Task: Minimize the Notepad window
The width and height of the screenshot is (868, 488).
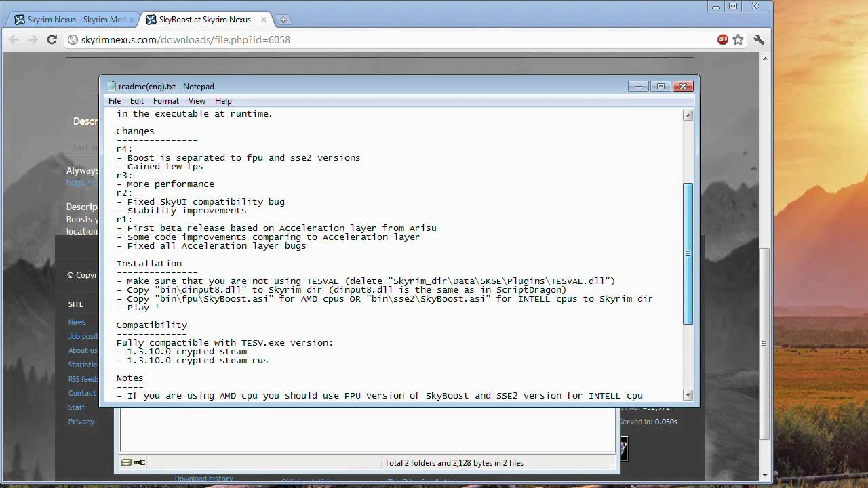Action: tap(638, 87)
